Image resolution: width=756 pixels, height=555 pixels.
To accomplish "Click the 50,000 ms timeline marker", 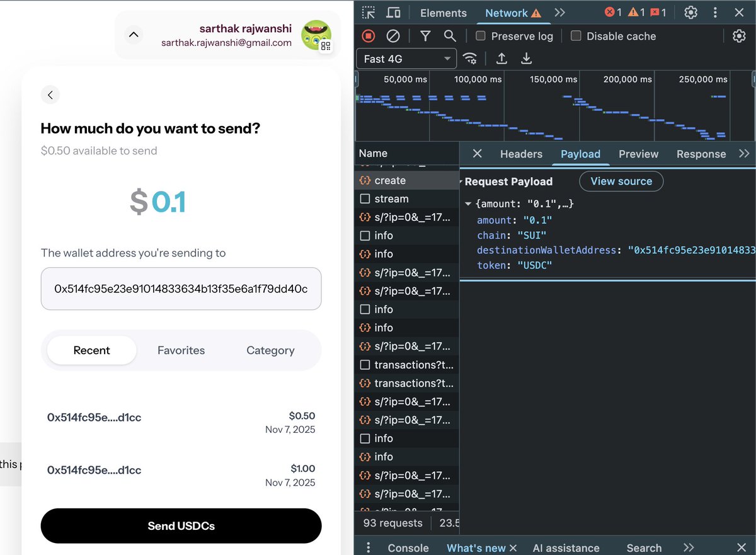I will (x=405, y=79).
